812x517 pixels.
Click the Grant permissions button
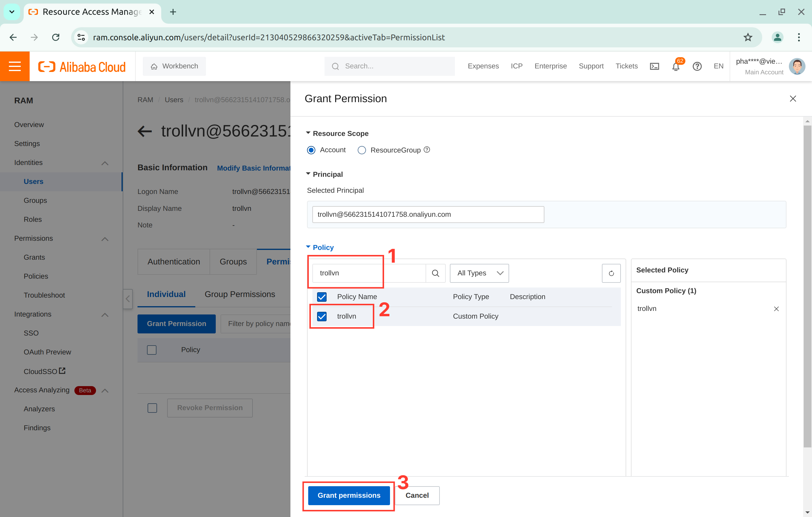(x=349, y=495)
